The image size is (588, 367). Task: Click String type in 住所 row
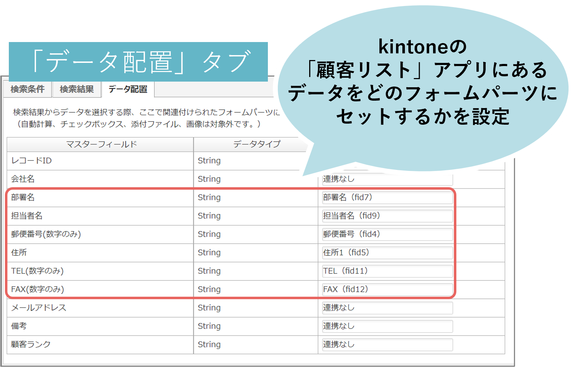[x=209, y=253]
